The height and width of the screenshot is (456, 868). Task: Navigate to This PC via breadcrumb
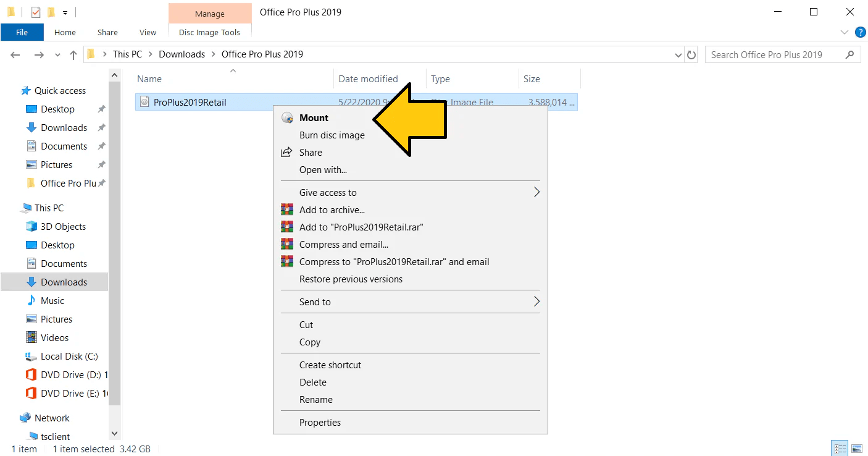[127, 54]
